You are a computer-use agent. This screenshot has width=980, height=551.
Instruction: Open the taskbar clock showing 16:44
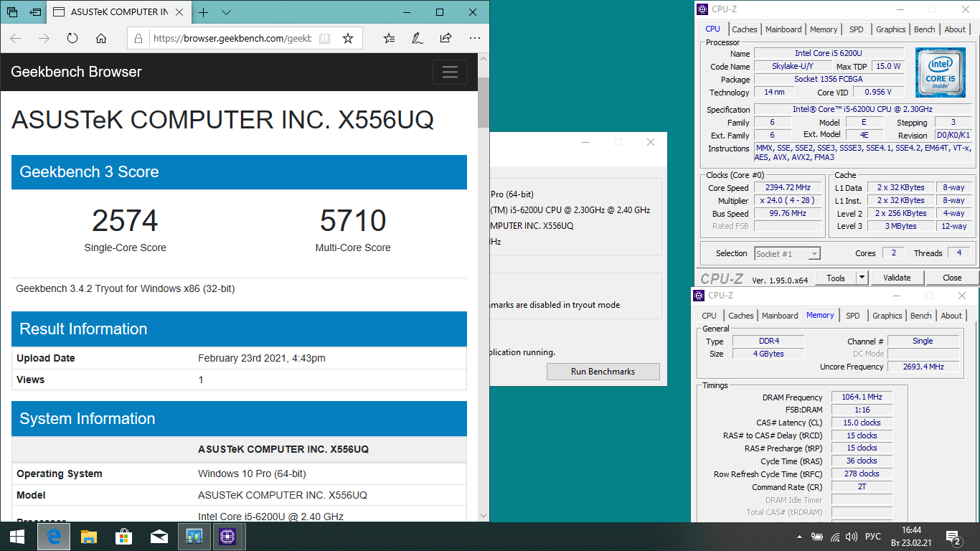(911, 536)
